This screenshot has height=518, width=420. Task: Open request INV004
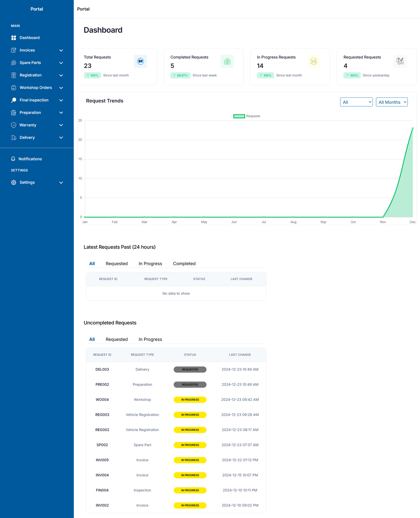[102, 475]
